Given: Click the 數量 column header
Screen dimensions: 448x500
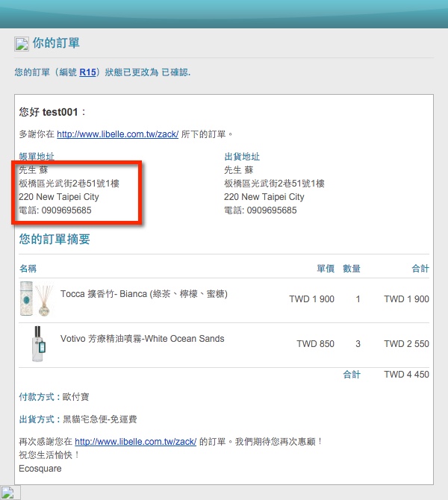Looking at the screenshot, I should pos(352,269).
